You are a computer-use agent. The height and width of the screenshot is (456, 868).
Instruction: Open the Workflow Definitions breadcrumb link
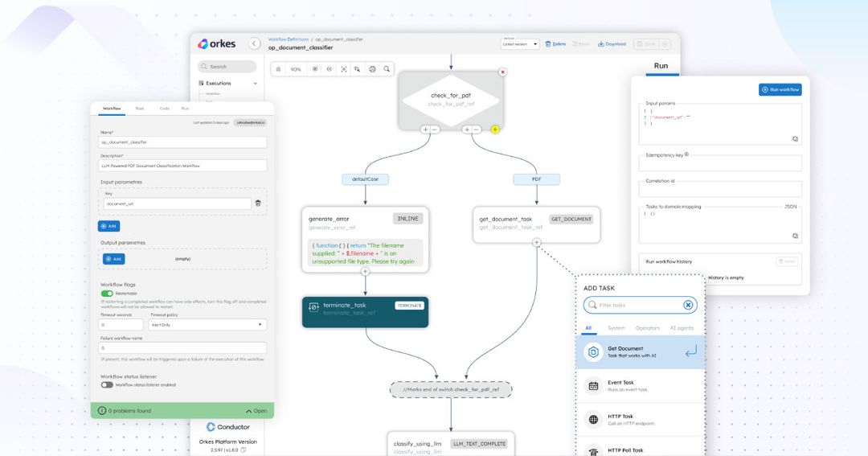pos(288,39)
